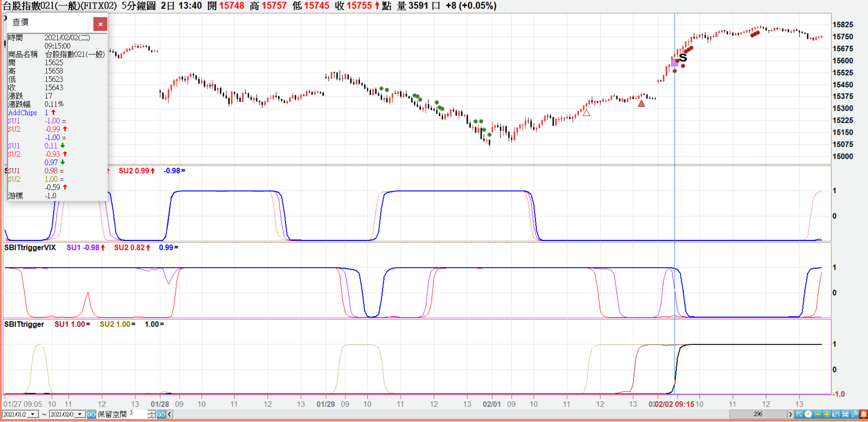Click the yellow plus zoom-in icon
The height and width of the screenshot is (422, 868).
[827, 414]
